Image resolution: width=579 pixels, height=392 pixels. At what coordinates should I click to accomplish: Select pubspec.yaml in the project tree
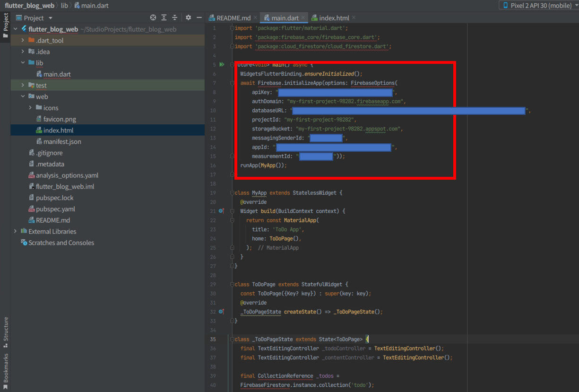[55, 209]
